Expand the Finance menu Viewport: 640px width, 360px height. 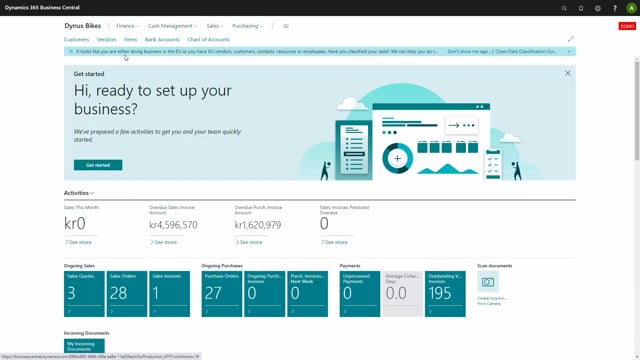[127, 26]
